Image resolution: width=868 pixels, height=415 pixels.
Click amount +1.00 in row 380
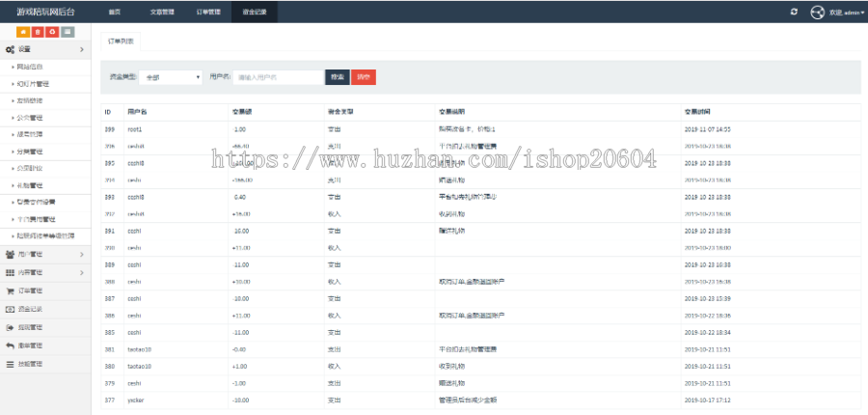(240, 366)
